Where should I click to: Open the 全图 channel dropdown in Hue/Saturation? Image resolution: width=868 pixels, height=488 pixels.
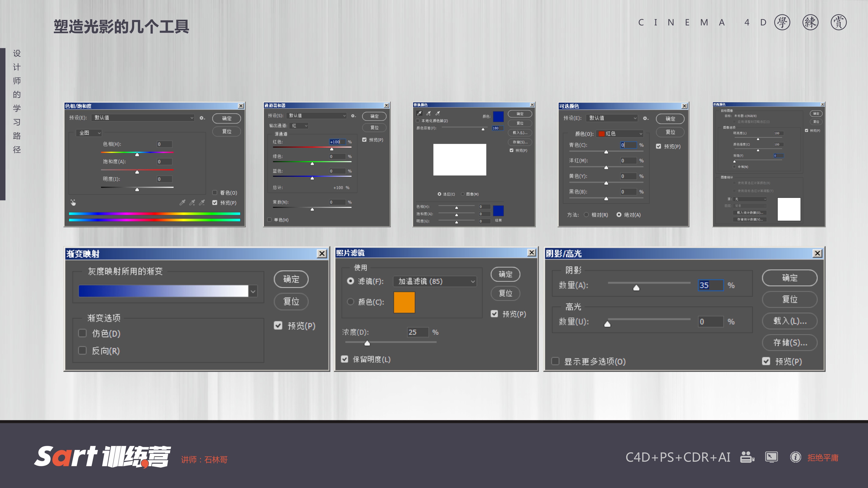[89, 133]
